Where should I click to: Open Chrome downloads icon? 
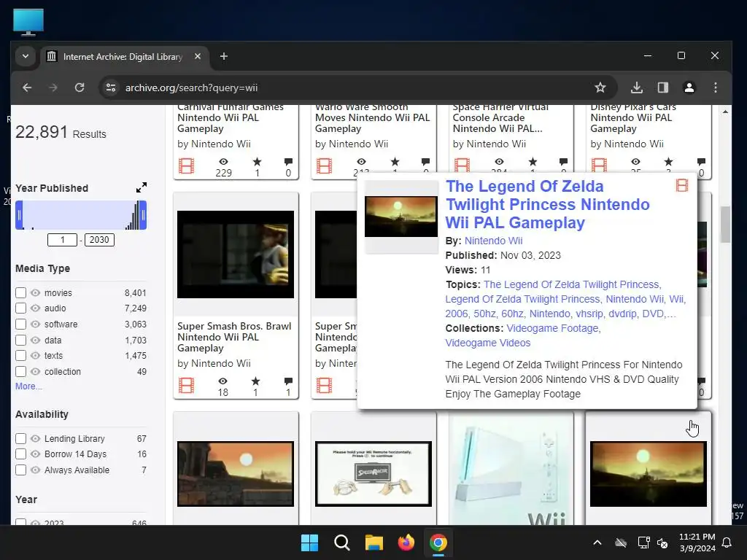coord(636,87)
